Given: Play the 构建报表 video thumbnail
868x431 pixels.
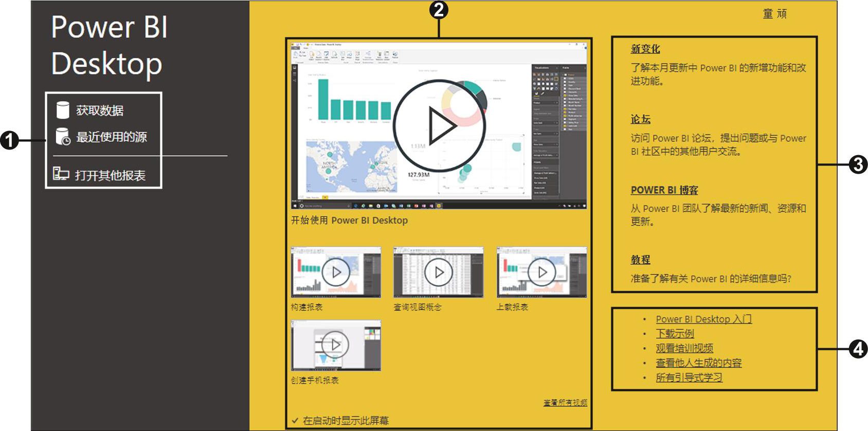Looking at the screenshot, I should (x=336, y=272).
